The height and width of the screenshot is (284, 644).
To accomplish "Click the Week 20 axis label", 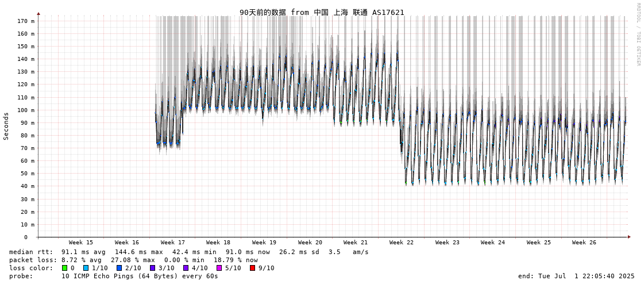I will pos(310,243).
